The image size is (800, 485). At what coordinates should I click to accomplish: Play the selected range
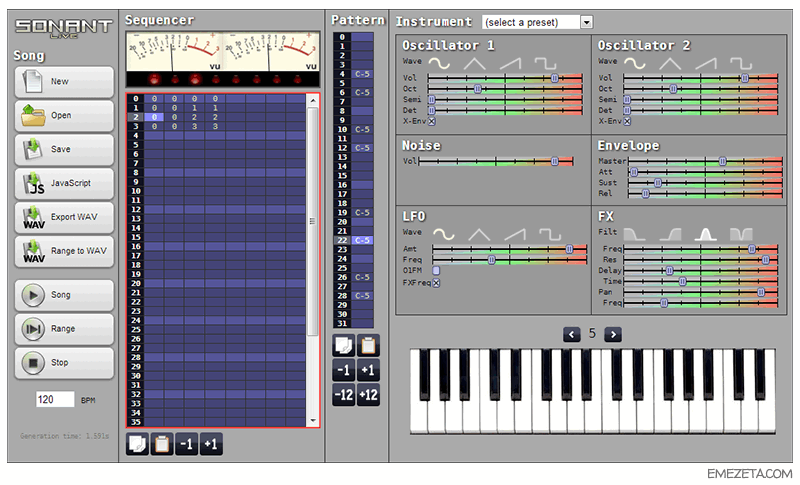point(64,329)
